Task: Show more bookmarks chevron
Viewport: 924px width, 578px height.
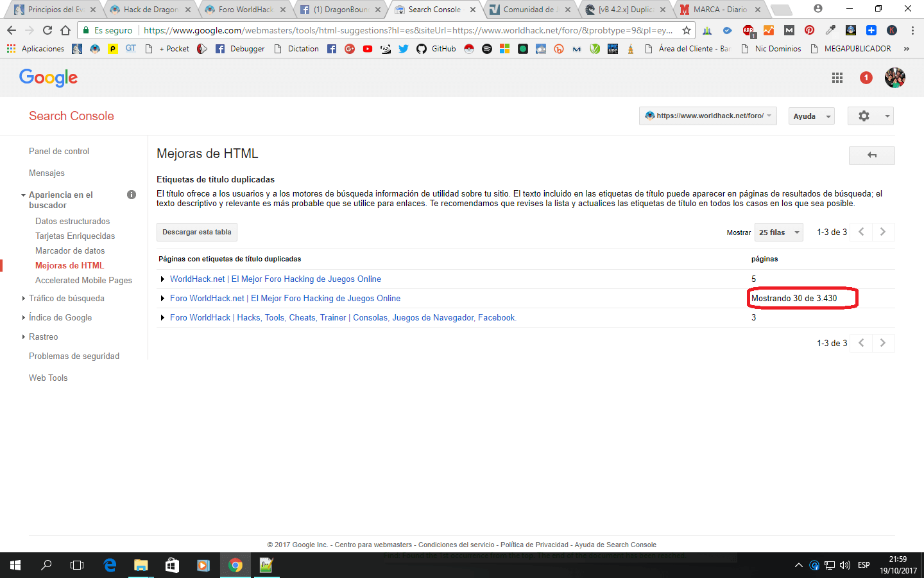Action: tap(907, 49)
